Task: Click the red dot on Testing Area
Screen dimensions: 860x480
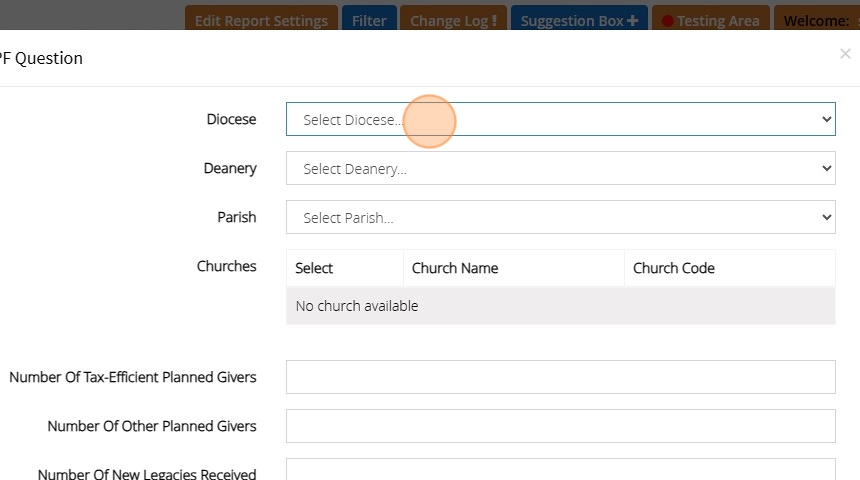Action: [x=667, y=21]
